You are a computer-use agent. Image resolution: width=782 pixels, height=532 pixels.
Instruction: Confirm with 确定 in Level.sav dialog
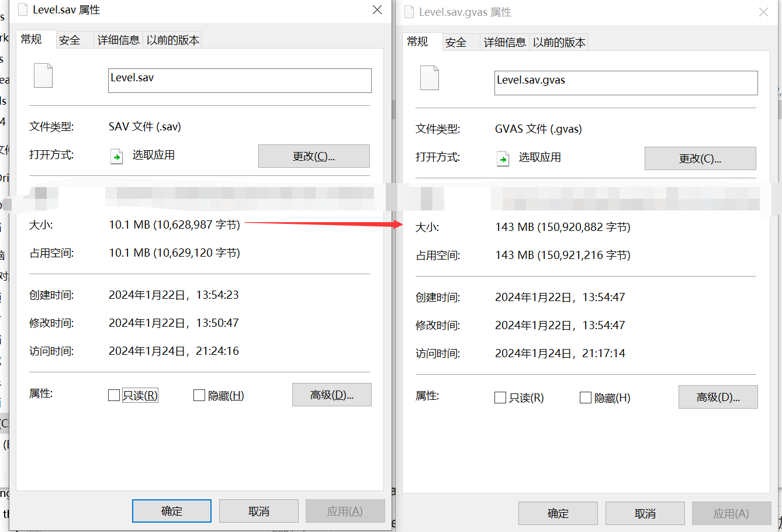(172, 511)
